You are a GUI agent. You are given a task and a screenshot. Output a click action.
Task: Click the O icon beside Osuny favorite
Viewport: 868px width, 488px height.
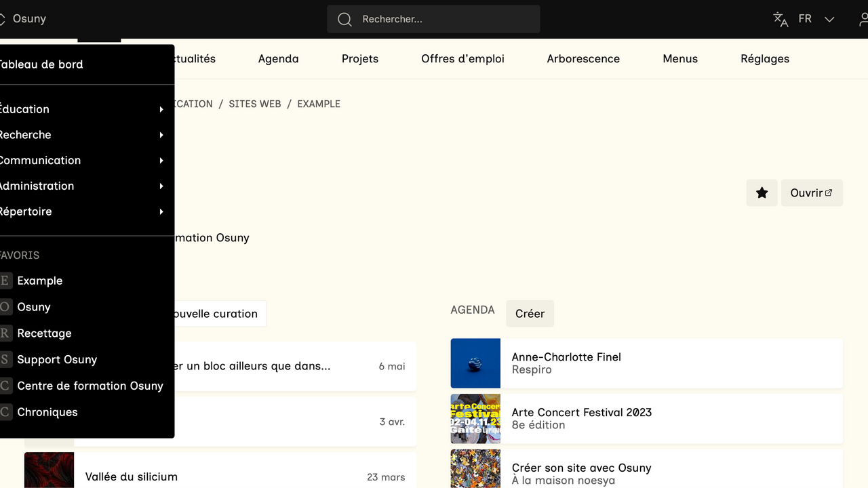tap(5, 307)
